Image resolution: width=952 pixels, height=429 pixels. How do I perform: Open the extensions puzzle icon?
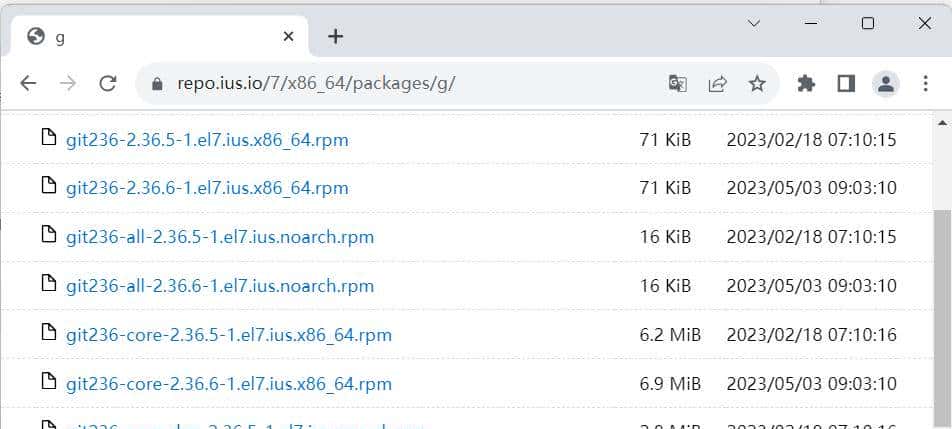coord(806,84)
